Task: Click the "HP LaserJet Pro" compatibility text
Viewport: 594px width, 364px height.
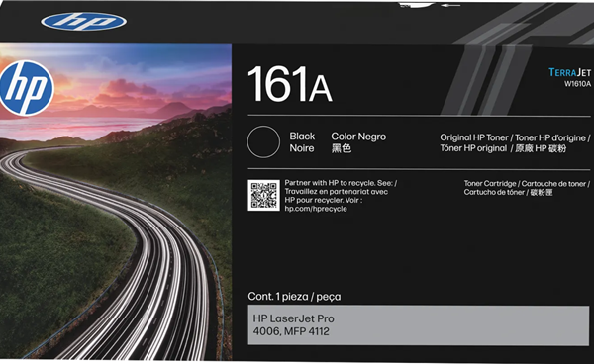Action: pos(294,318)
